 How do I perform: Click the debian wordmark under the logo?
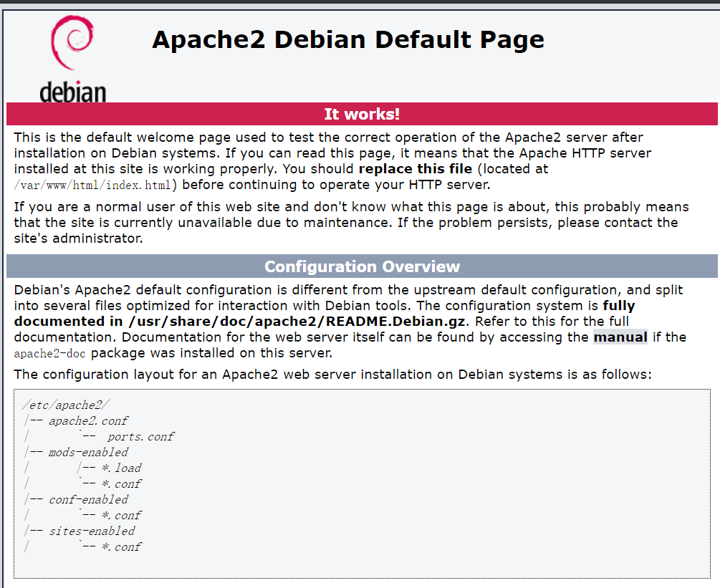[73, 92]
